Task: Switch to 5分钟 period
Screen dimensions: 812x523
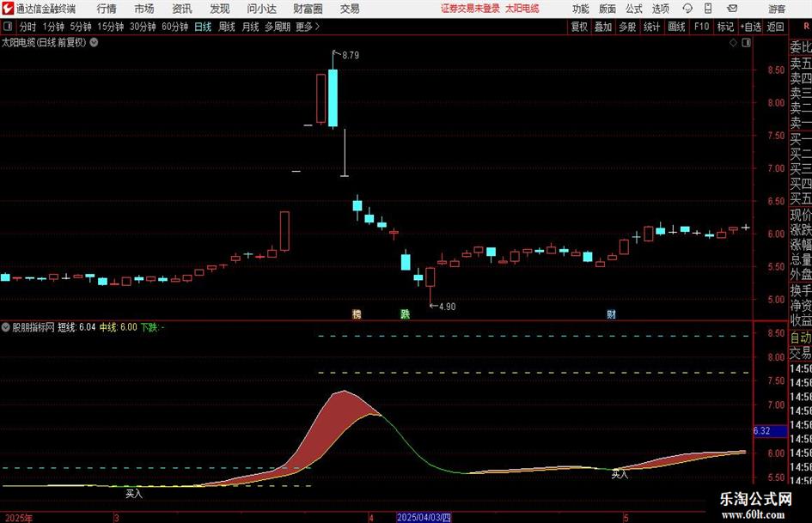Action: [x=81, y=27]
